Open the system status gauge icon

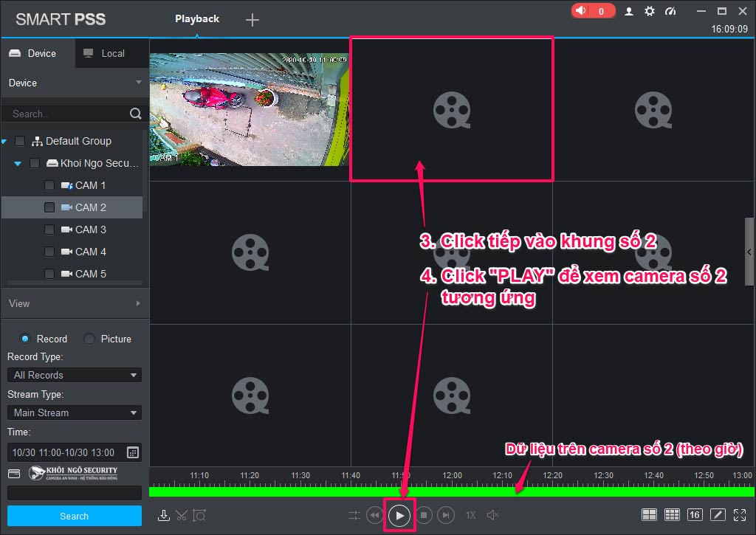click(670, 11)
